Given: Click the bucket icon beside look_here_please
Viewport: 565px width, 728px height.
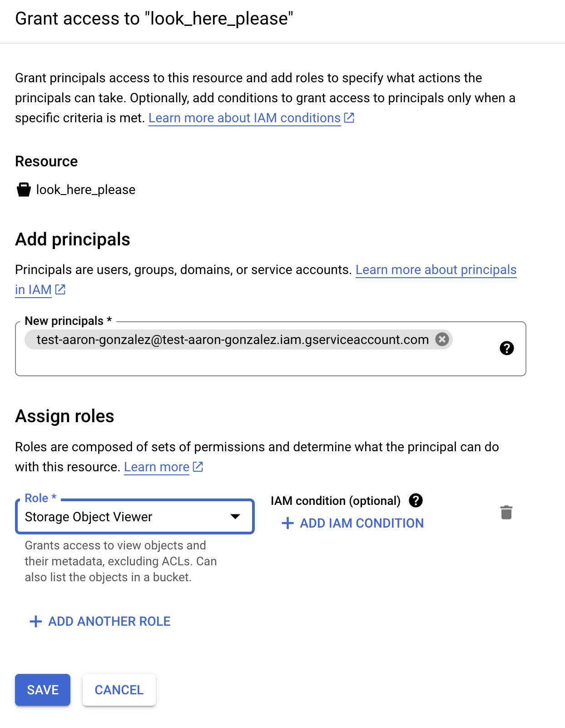Looking at the screenshot, I should click(24, 189).
